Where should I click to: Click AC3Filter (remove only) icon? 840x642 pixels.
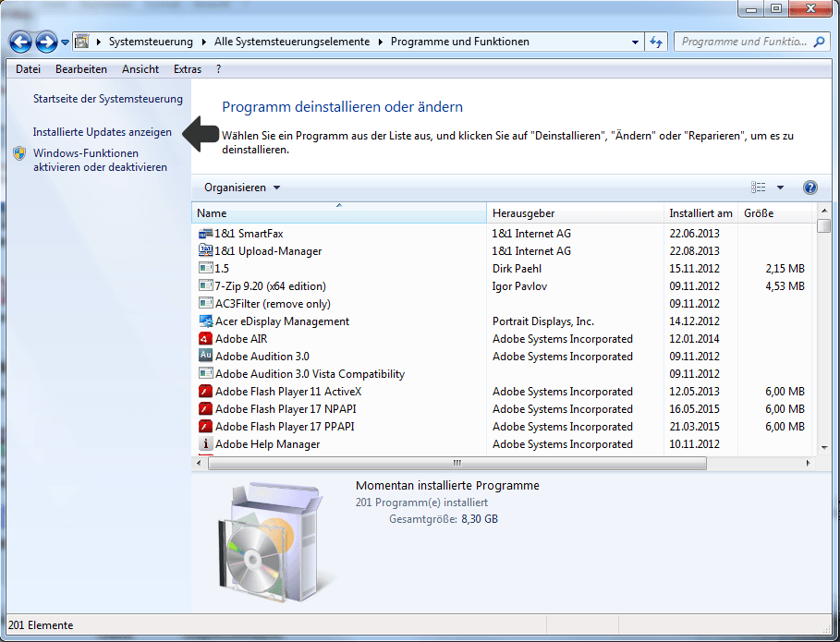[x=206, y=304]
